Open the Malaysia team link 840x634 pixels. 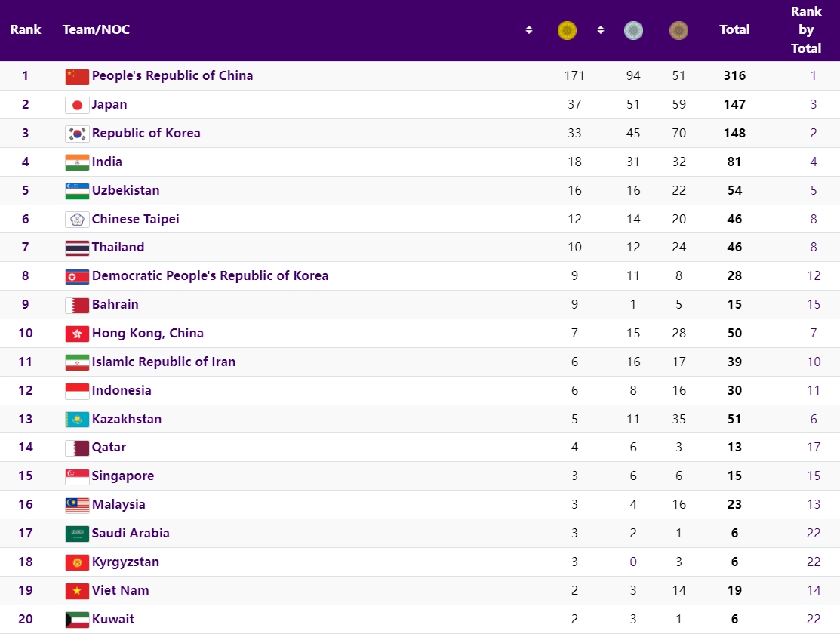click(119, 504)
